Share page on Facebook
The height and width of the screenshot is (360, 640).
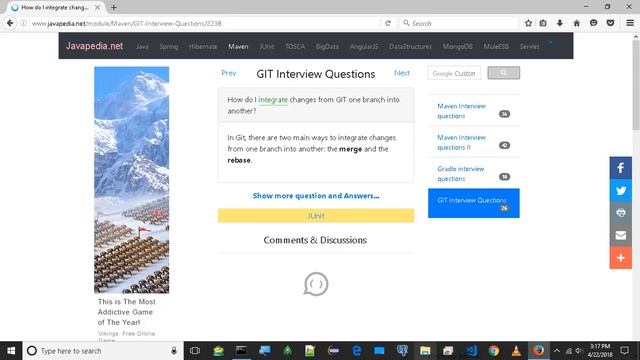(620, 168)
